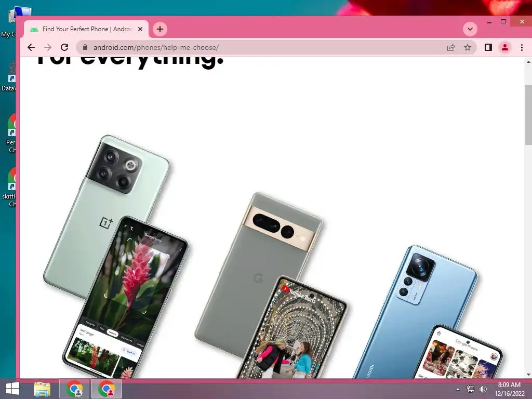Close the Find Your Perfect Phone tab
The image size is (532, 399).
(140, 29)
